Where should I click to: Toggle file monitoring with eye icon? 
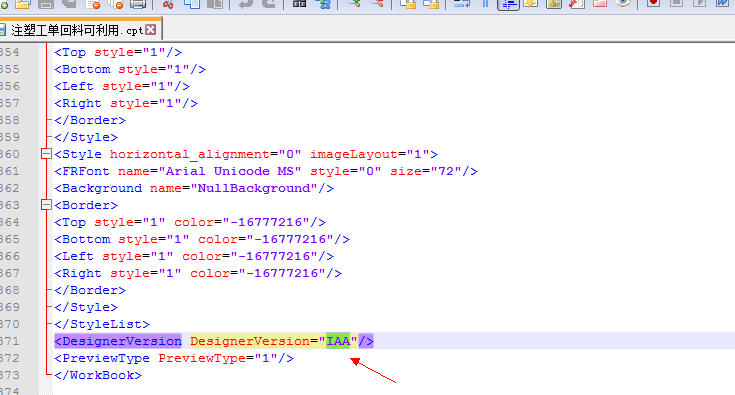click(x=623, y=4)
